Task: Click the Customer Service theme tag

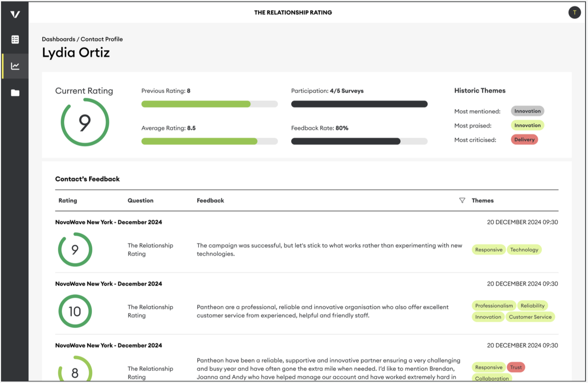Action: coord(530,317)
